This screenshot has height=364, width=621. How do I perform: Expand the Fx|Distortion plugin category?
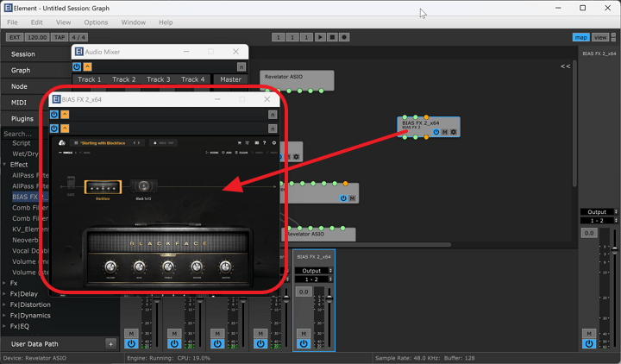(4, 304)
